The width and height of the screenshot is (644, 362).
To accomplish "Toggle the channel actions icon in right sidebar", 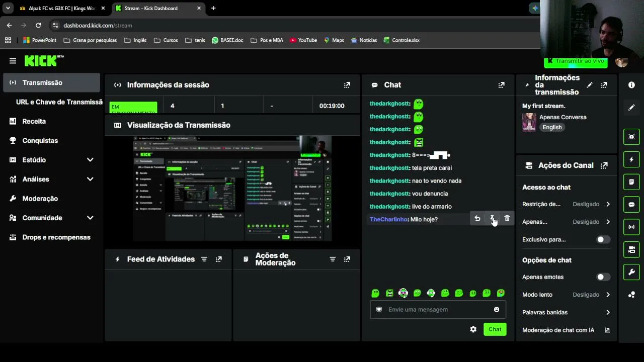I will pos(631,249).
